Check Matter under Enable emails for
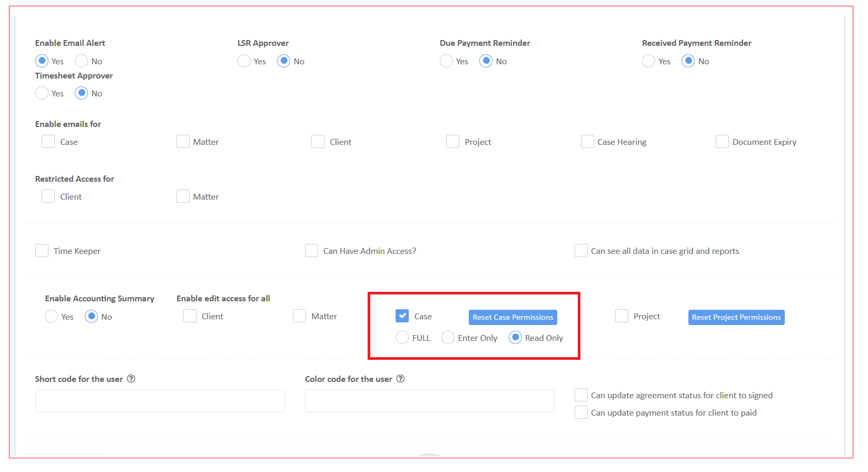868x472 pixels. 183,142
